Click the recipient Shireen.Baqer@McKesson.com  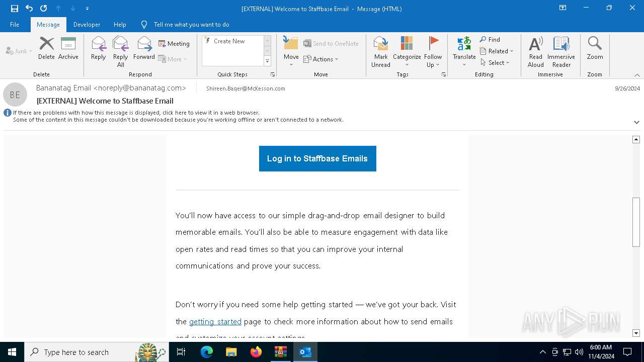(x=246, y=88)
